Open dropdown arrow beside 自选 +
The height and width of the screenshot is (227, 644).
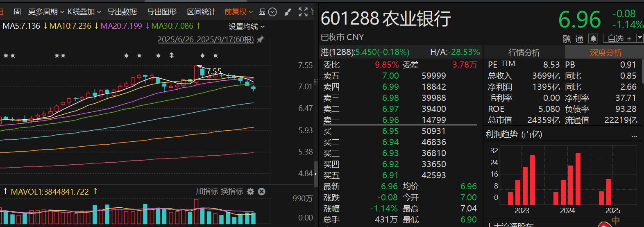pyautogui.click(x=639, y=38)
